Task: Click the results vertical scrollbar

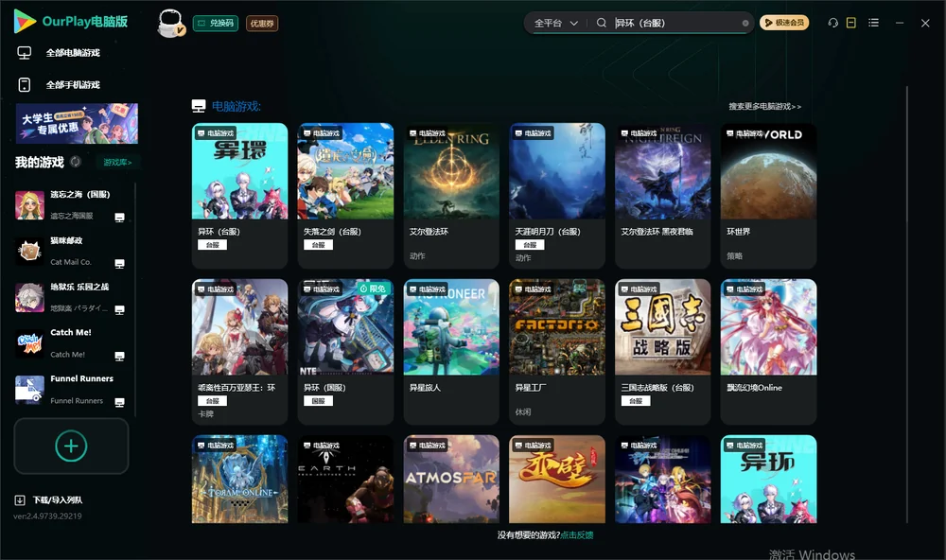Action: click(x=907, y=305)
